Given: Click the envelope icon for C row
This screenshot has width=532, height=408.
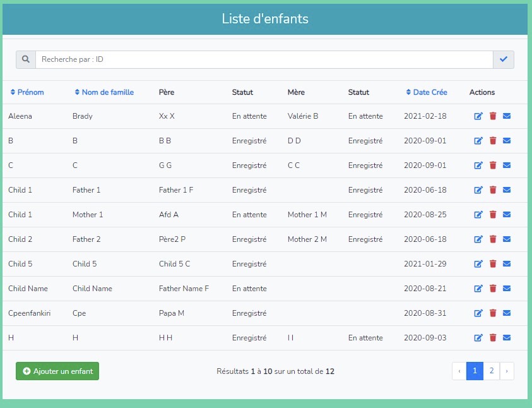Looking at the screenshot, I should (507, 165).
